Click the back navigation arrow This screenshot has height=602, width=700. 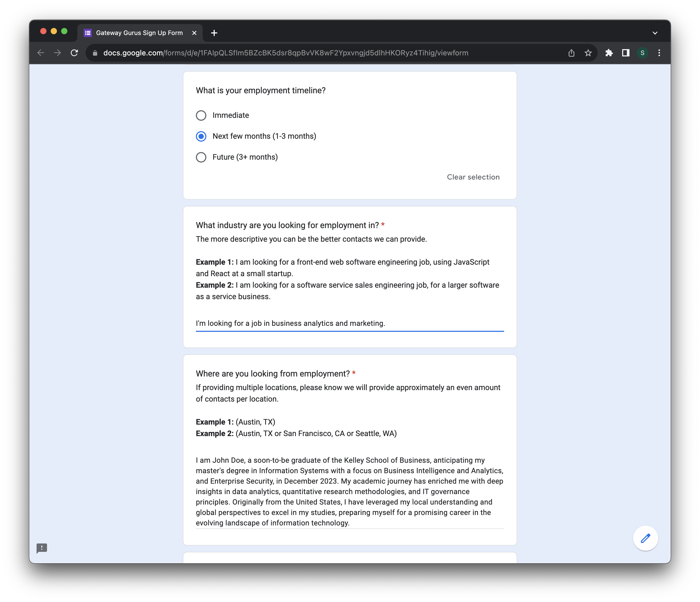(x=41, y=53)
